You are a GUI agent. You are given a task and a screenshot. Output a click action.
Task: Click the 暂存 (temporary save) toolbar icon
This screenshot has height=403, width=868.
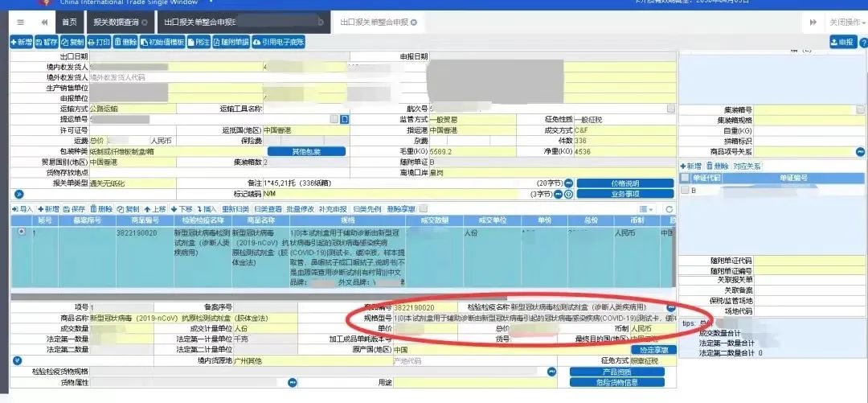(x=39, y=42)
